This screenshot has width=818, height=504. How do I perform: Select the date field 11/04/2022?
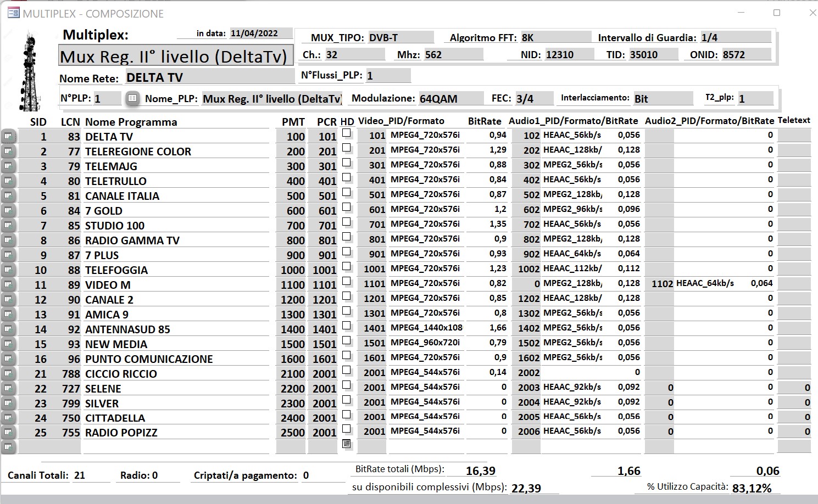[x=261, y=33]
